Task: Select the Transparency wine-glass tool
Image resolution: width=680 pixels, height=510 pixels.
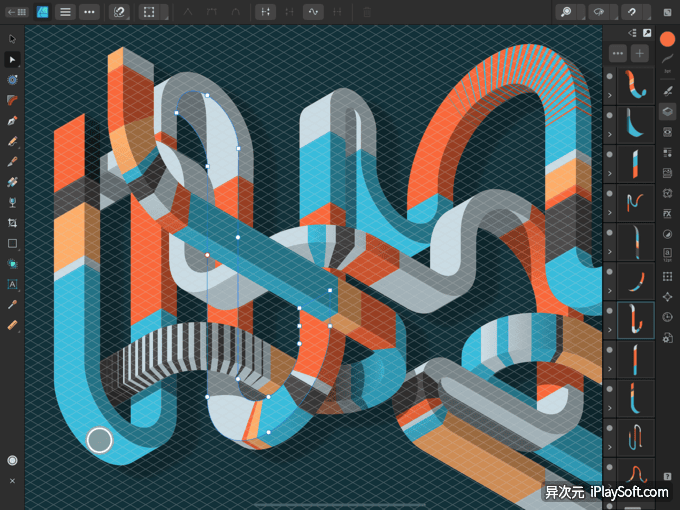Action: (13, 202)
